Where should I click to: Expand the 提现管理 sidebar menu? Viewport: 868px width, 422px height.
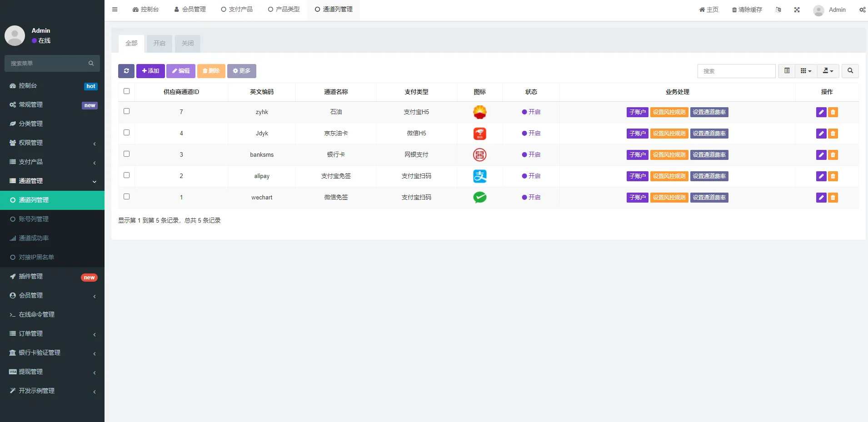[52, 372]
